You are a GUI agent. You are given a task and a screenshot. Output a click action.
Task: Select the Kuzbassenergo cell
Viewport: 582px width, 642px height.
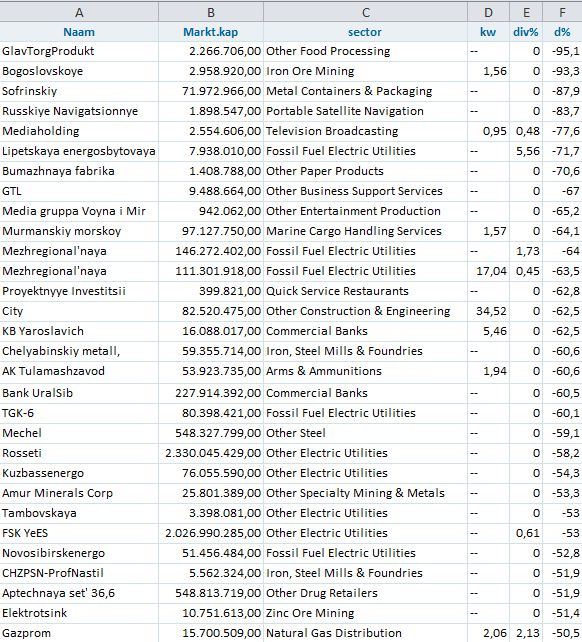point(79,474)
